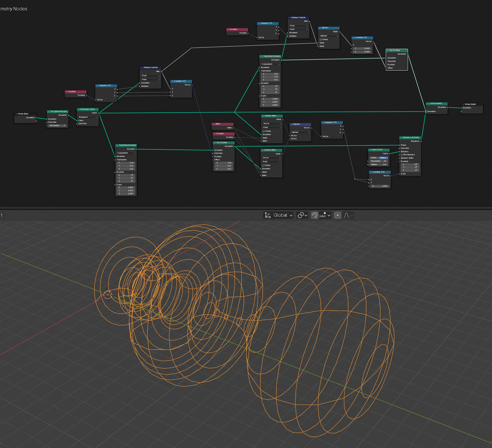
Task: Click Resolution 3 field in Set Spline Resolution
Action: pyautogui.click(x=57, y=126)
